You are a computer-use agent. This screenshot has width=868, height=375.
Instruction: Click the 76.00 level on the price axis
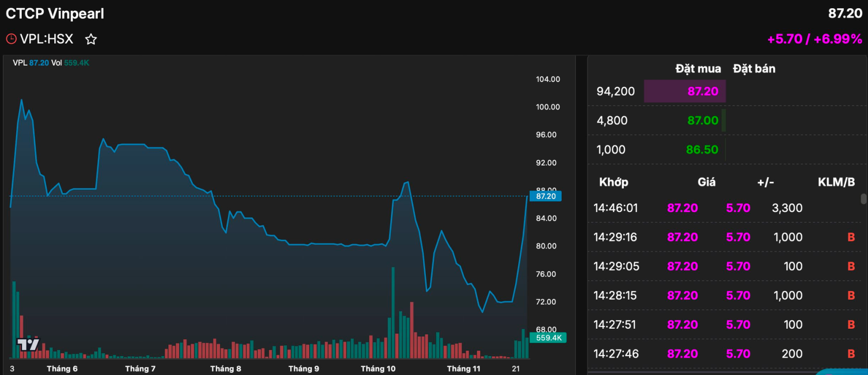pyautogui.click(x=546, y=274)
